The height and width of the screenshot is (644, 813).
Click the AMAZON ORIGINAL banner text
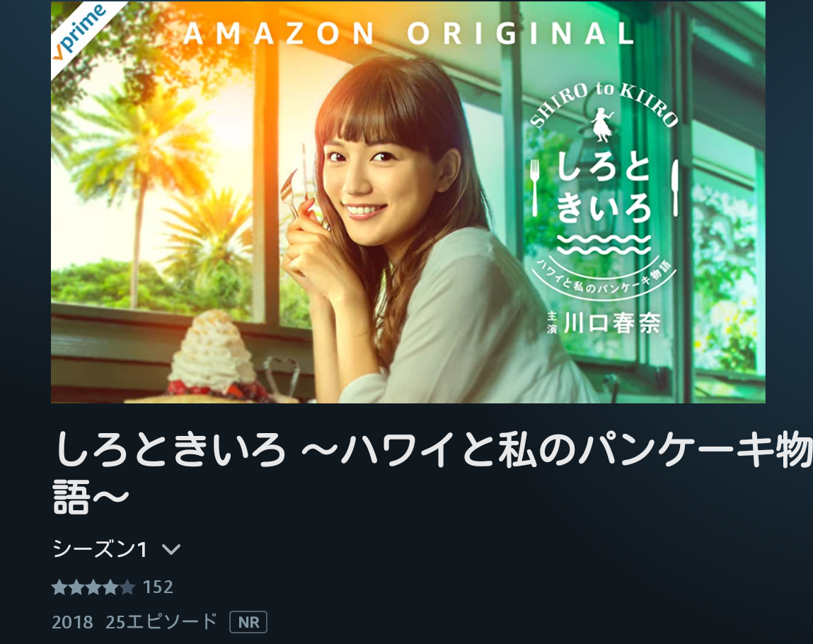pos(409,34)
